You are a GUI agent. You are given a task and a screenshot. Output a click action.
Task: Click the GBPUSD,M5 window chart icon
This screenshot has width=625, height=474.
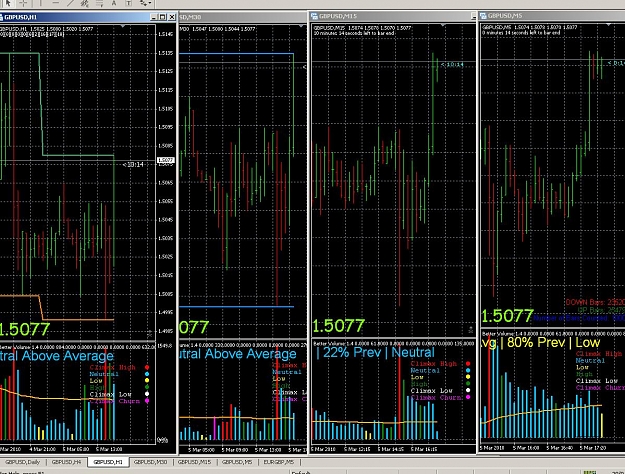tap(483, 16)
